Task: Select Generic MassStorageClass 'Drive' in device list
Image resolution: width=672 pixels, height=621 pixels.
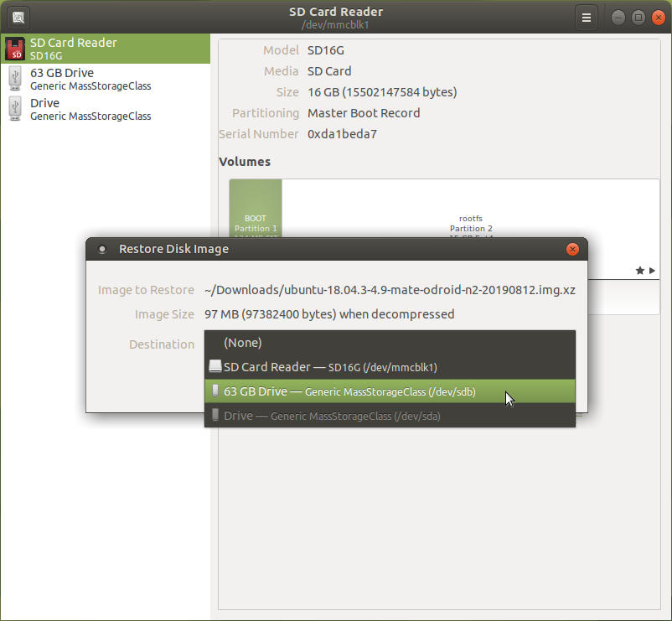Action: pos(105,109)
